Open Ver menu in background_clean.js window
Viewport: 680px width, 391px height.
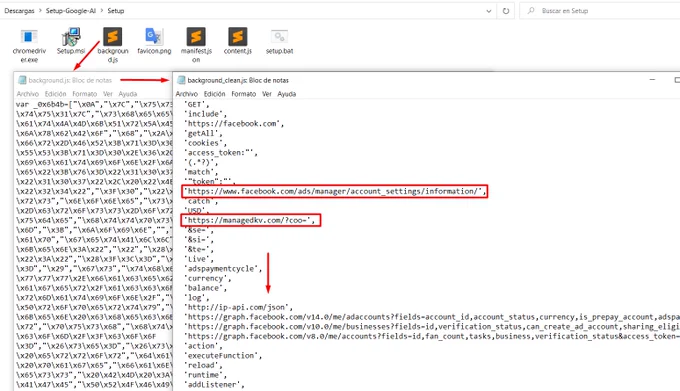pyautogui.click(x=267, y=94)
